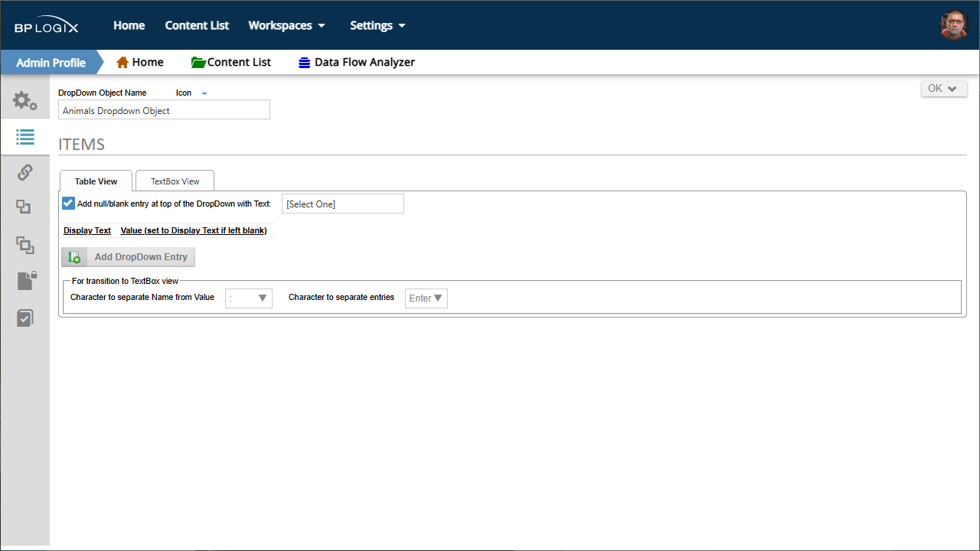Switch to the Table View tab
Screen dimensions: 980x551
(96, 181)
